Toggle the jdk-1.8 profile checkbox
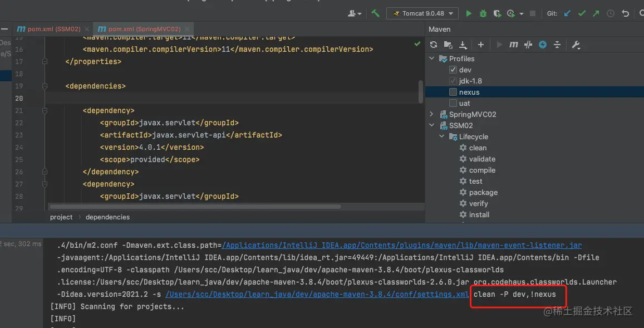 pyautogui.click(x=453, y=81)
